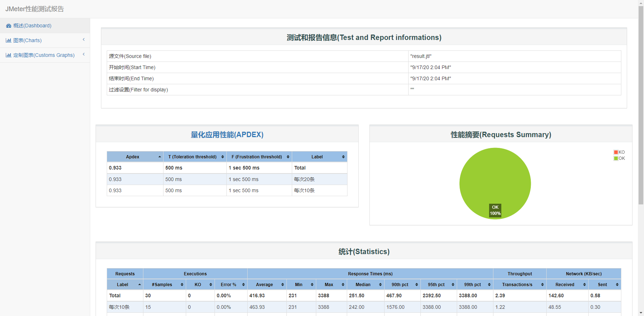Image resolution: width=644 pixels, height=316 pixels.
Task: Sort statistics by 95th pct column
Action: click(x=439, y=285)
